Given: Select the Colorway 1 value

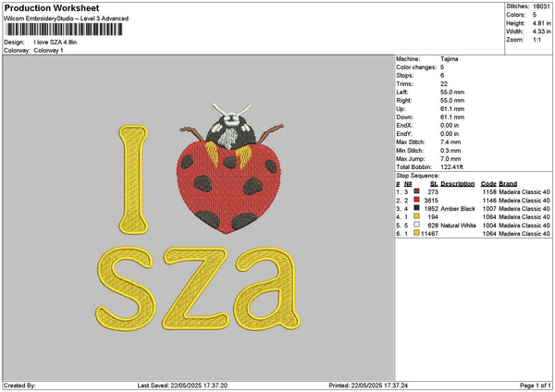Looking at the screenshot, I should [48, 51].
